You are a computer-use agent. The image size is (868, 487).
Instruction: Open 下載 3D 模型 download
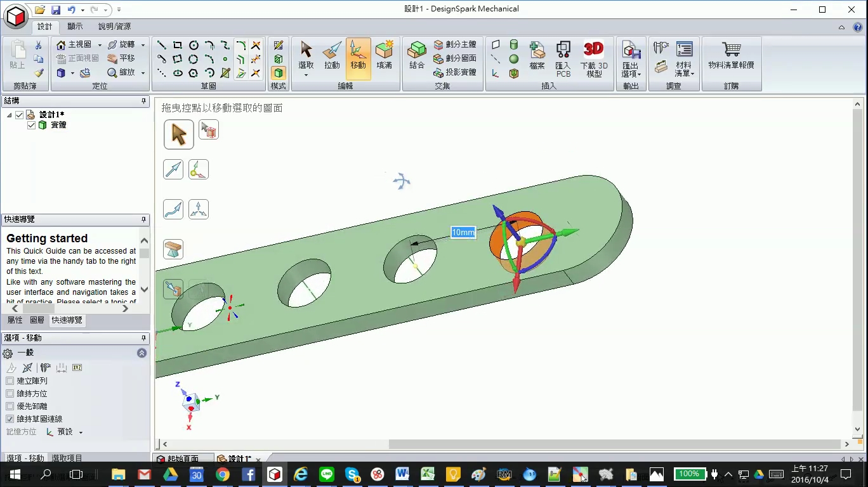pyautogui.click(x=594, y=58)
